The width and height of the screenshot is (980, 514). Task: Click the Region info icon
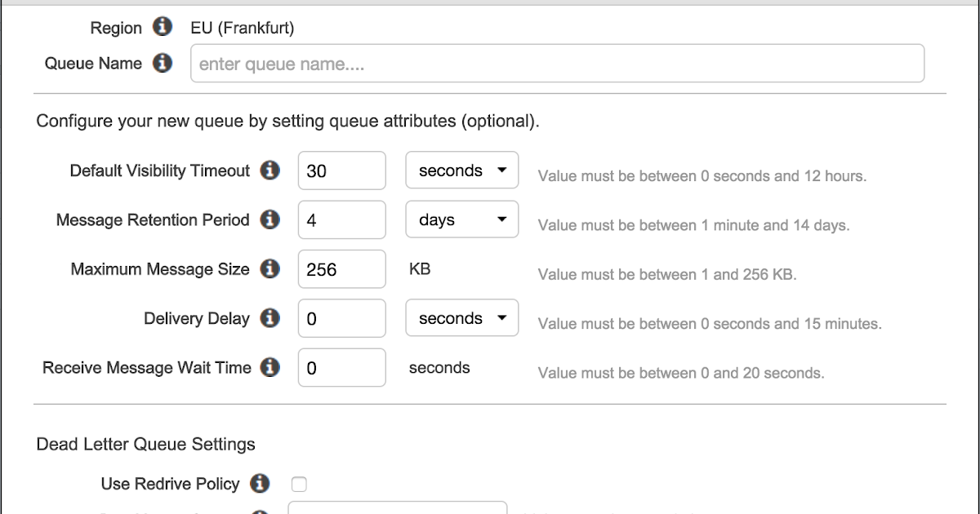(x=163, y=27)
